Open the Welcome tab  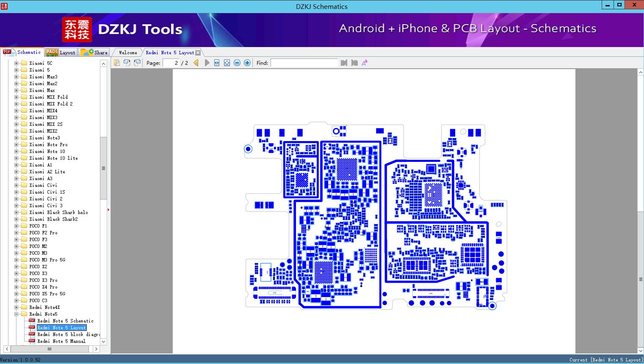coord(128,53)
